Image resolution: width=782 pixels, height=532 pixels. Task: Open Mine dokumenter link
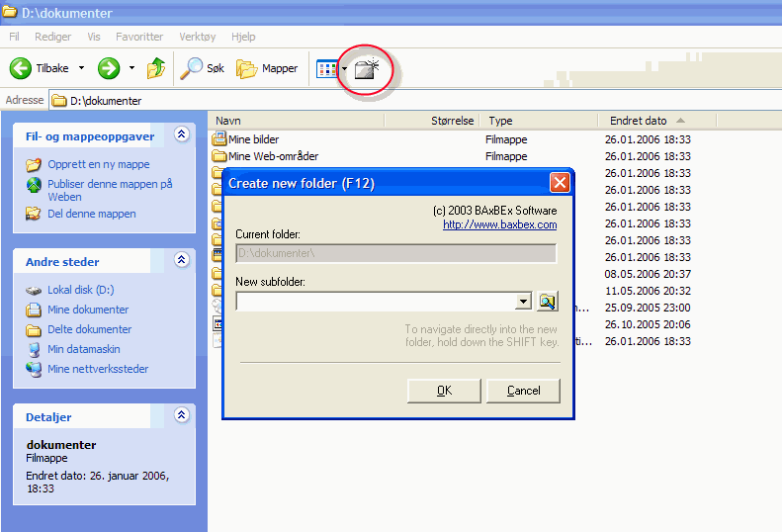tap(88, 310)
